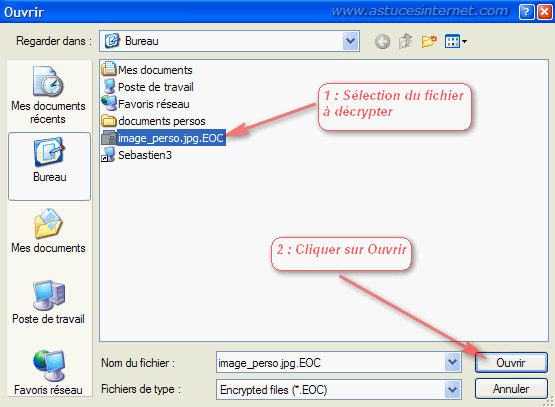This screenshot has width=555, height=407.
Task: Open Mes documents in places sidebar
Action: point(48,231)
